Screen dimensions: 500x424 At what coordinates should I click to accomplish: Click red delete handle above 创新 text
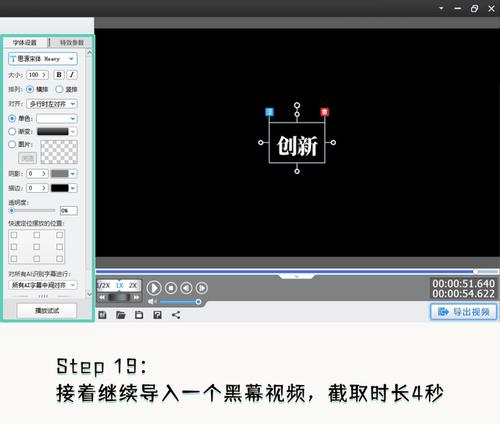pyautogui.click(x=324, y=112)
